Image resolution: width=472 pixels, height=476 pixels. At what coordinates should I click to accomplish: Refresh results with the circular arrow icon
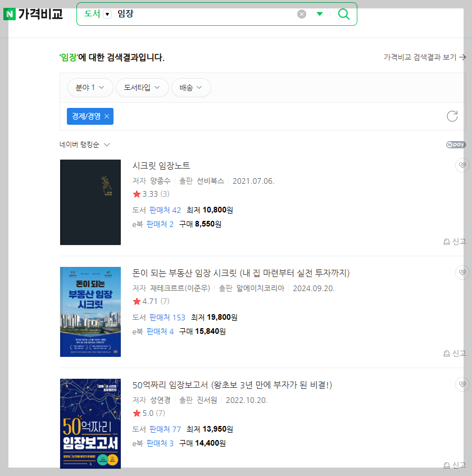click(x=452, y=116)
